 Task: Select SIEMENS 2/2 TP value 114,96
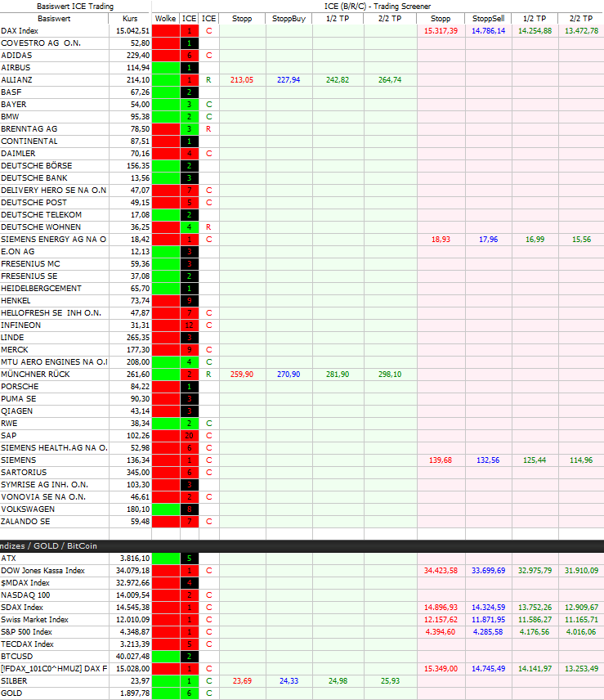[581, 460]
